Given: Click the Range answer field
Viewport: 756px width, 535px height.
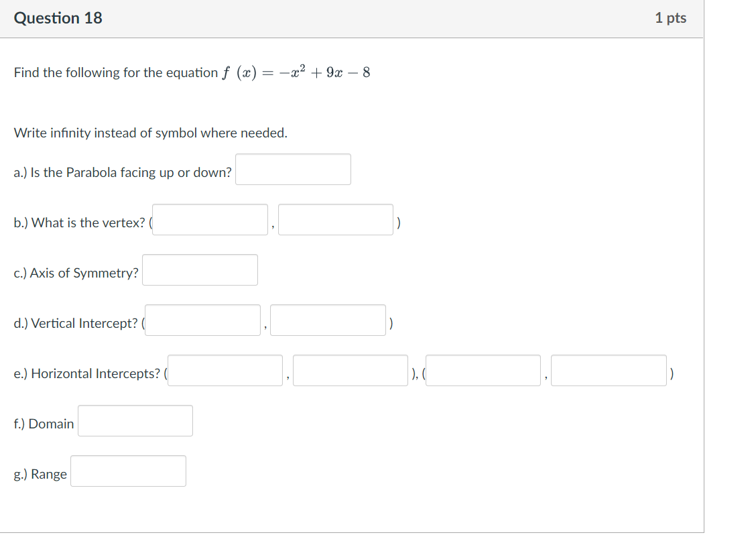Looking at the screenshot, I should [x=128, y=471].
